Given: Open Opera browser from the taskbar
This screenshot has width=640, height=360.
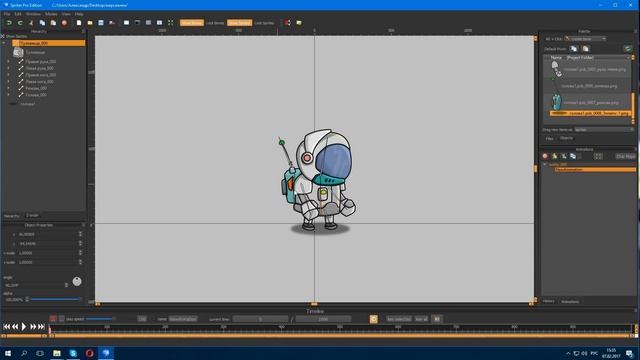Looking at the screenshot, I should coord(89,353).
